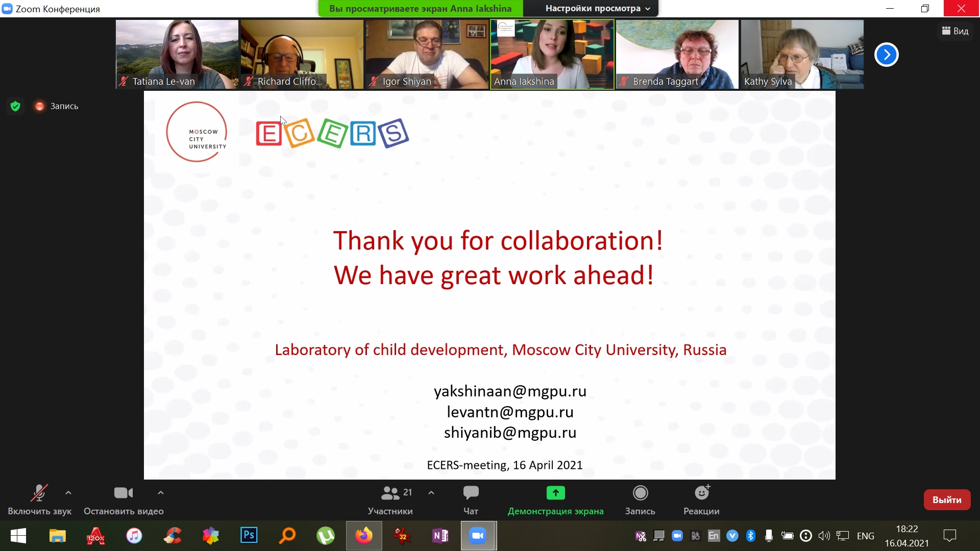
Task: Expand audio options arrow next to microphone
Action: point(68,493)
